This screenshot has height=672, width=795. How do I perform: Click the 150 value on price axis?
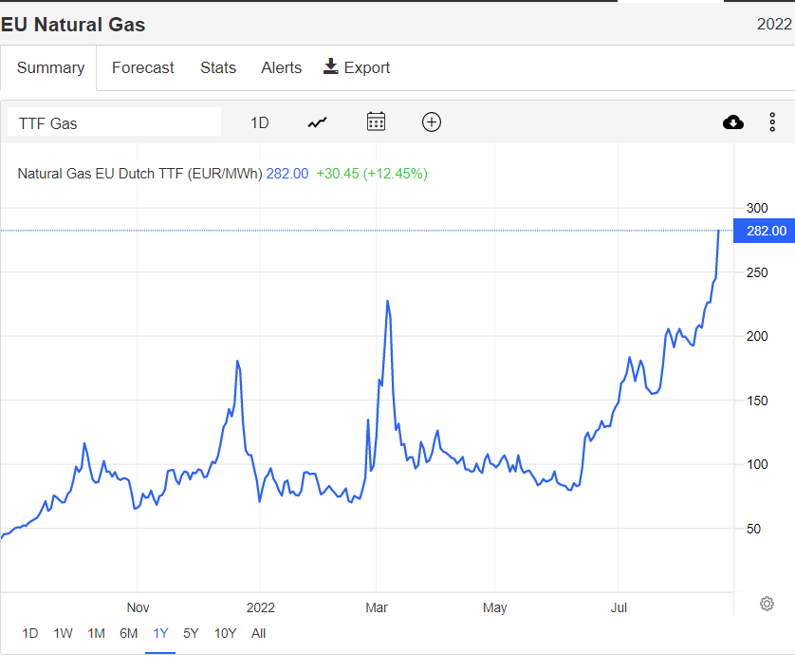tap(757, 401)
